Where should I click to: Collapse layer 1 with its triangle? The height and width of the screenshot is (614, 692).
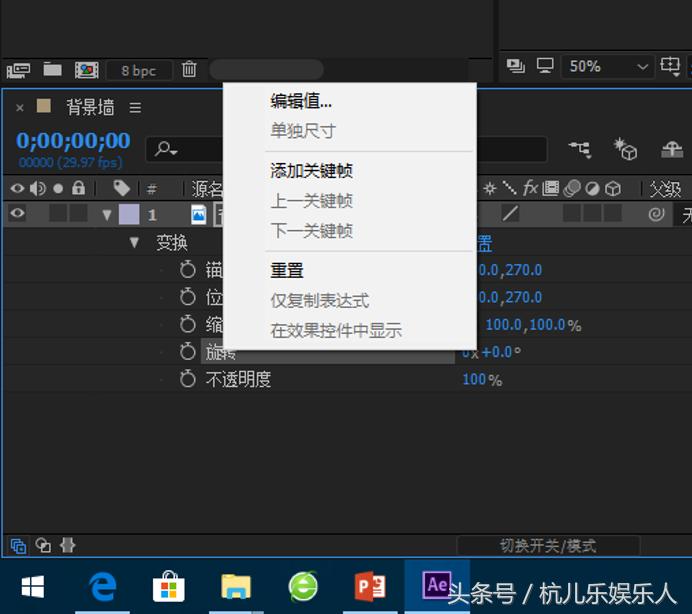tap(107, 215)
